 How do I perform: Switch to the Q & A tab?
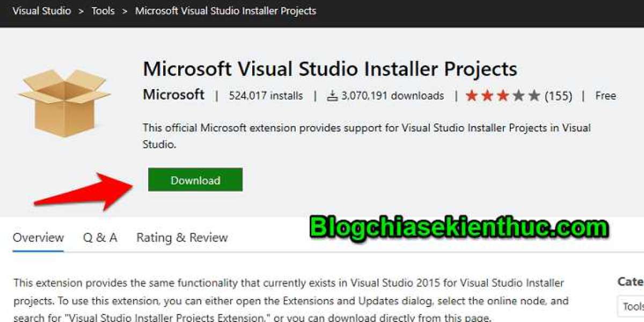pyautogui.click(x=100, y=238)
